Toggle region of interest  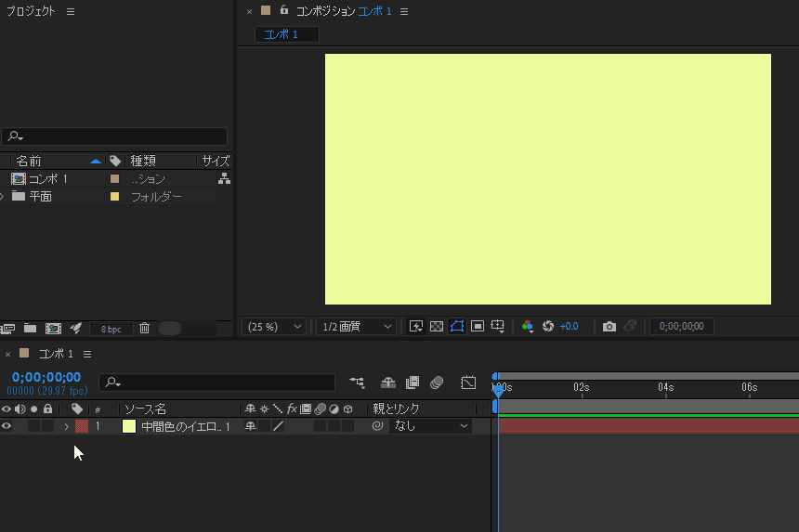[478, 326]
